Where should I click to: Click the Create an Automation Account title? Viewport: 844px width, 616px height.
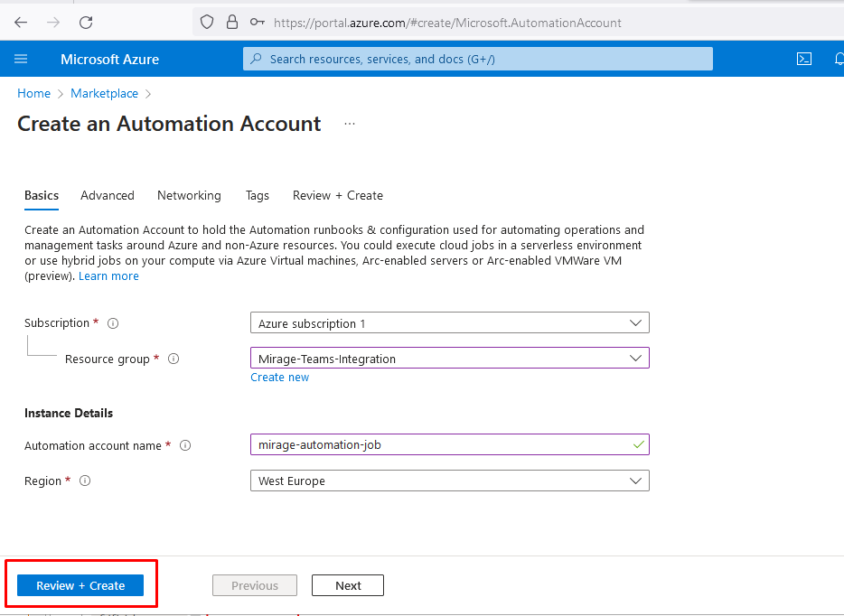[169, 124]
